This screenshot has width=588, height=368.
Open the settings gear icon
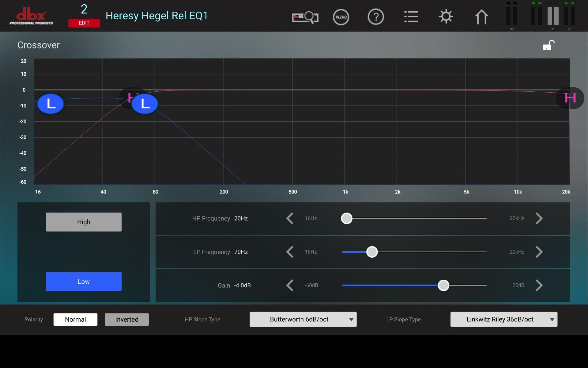pos(446,17)
